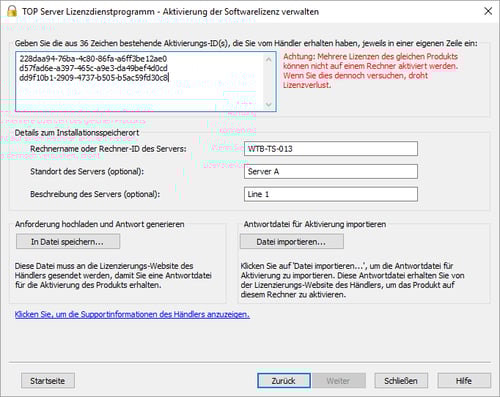This screenshot has width=500, height=397.
Task: Click the scroll up arrow in activation ID box
Action: [268, 60]
